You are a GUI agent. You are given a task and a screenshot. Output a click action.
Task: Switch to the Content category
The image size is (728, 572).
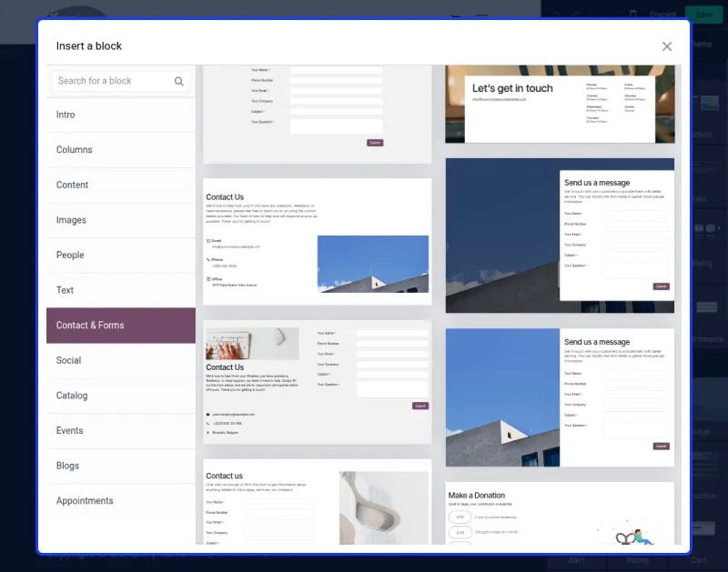tap(120, 186)
